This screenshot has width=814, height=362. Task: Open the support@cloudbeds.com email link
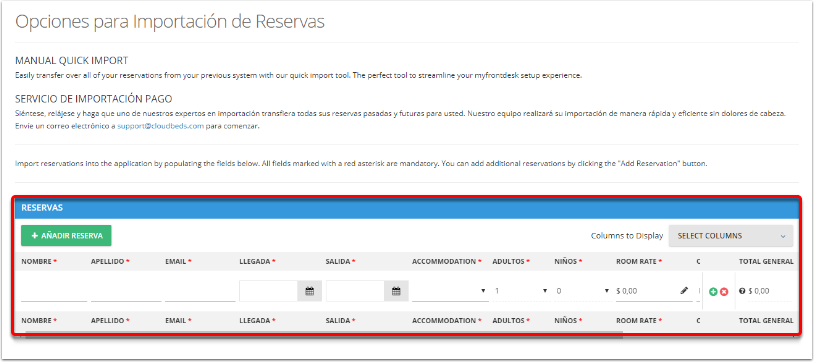tap(160, 126)
